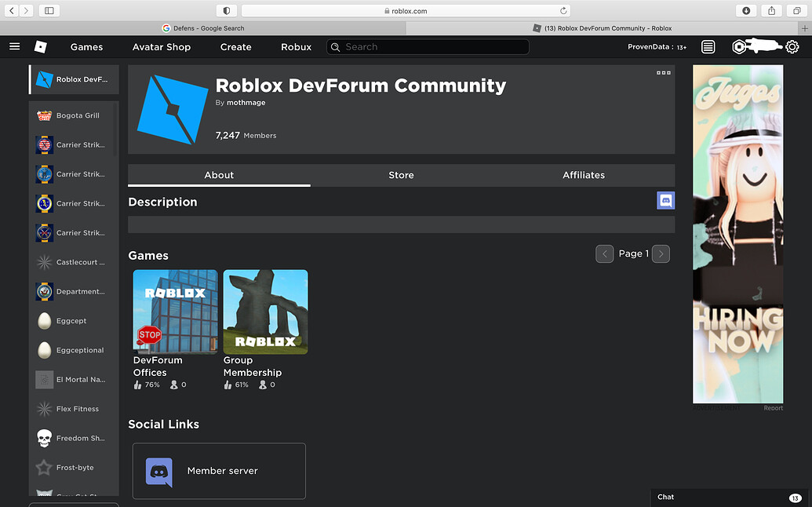
Task: Open the Chat panel bar
Action: (729, 497)
